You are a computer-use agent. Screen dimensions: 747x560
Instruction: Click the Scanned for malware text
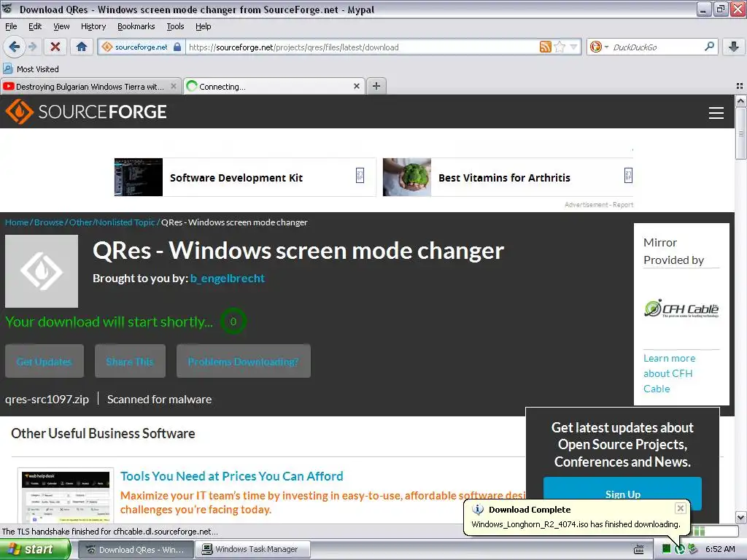coord(159,399)
